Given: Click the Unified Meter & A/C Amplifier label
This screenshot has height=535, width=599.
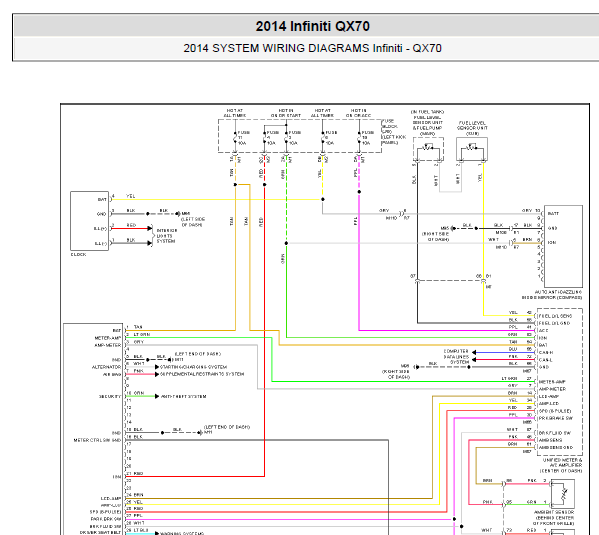Looking at the screenshot, I should [x=561, y=465].
